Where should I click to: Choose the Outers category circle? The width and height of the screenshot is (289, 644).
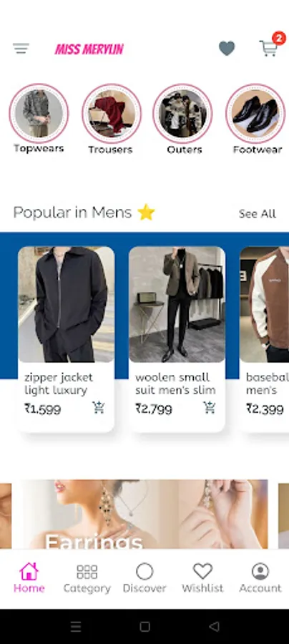[x=182, y=113]
